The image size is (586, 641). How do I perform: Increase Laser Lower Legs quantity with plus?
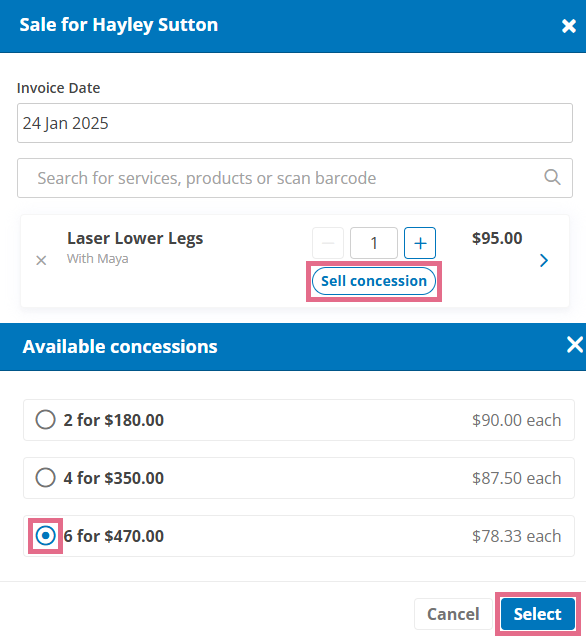click(x=420, y=243)
